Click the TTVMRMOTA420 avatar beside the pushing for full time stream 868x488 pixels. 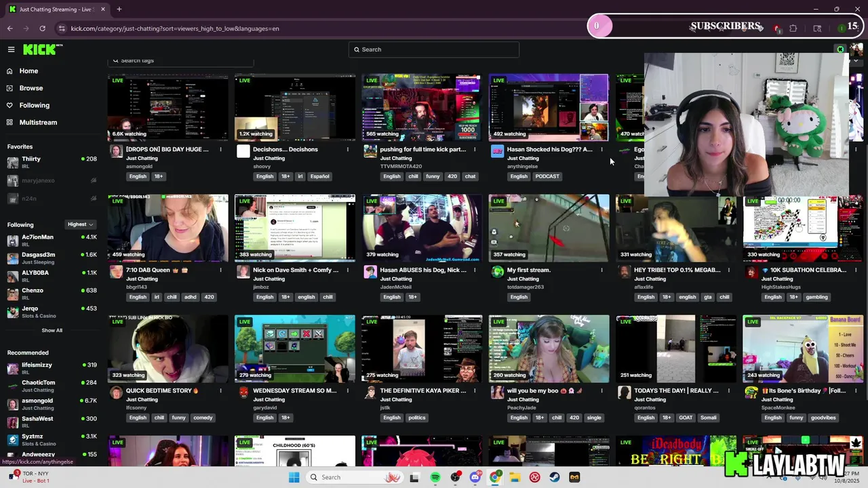(370, 151)
